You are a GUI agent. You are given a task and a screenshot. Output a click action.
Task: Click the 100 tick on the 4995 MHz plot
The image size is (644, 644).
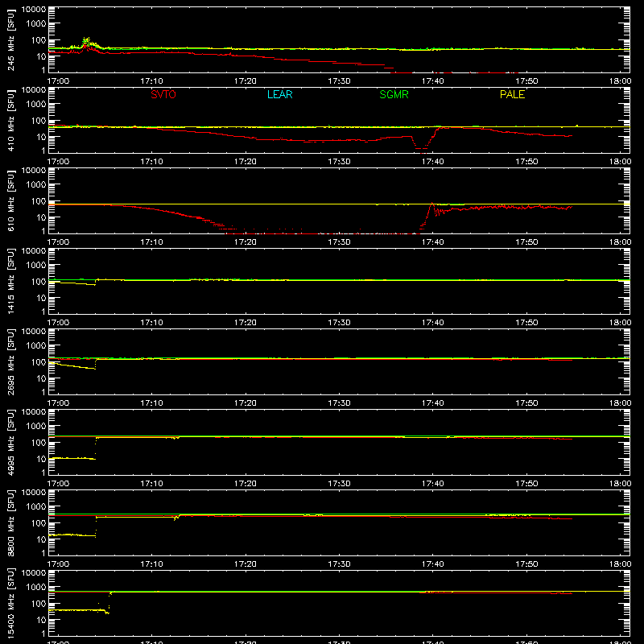pyautogui.click(x=39, y=443)
